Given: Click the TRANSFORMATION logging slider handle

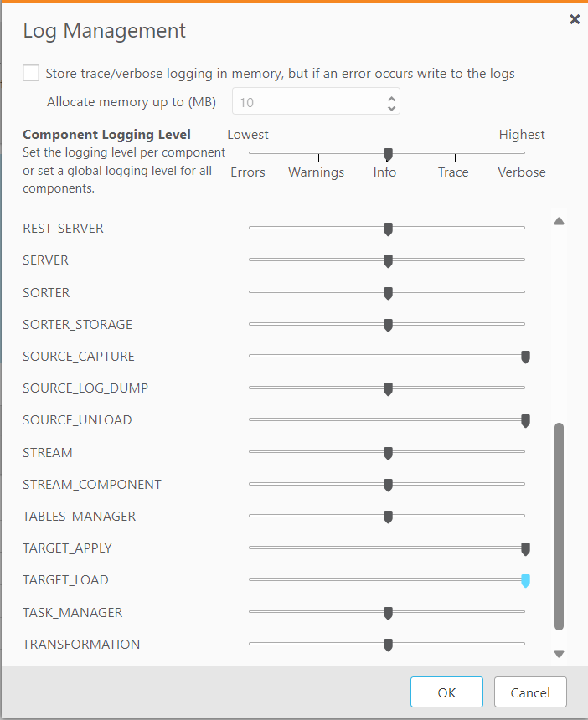Looking at the screenshot, I should [388, 645].
